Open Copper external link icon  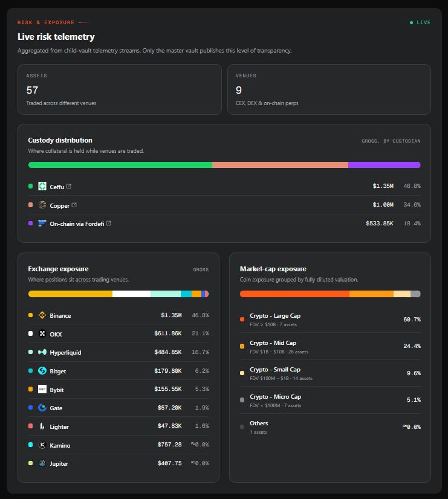(74, 205)
